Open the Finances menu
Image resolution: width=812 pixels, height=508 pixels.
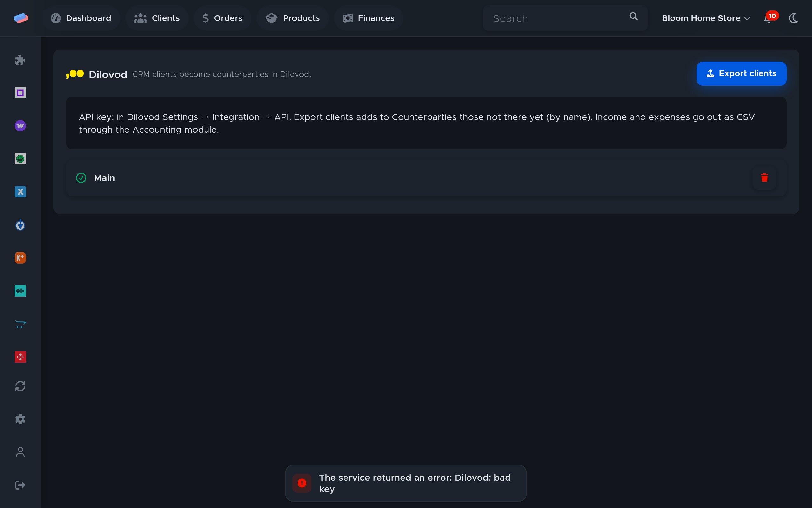click(369, 18)
